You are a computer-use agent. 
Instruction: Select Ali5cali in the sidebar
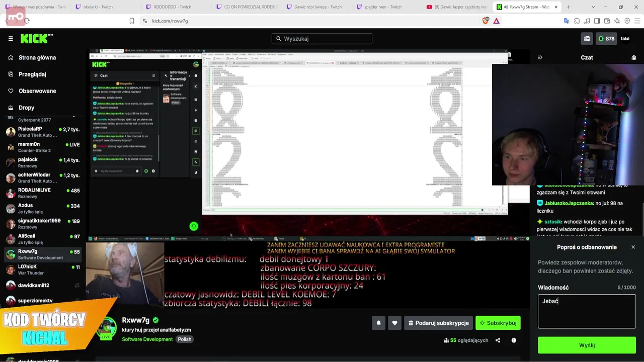point(43,239)
